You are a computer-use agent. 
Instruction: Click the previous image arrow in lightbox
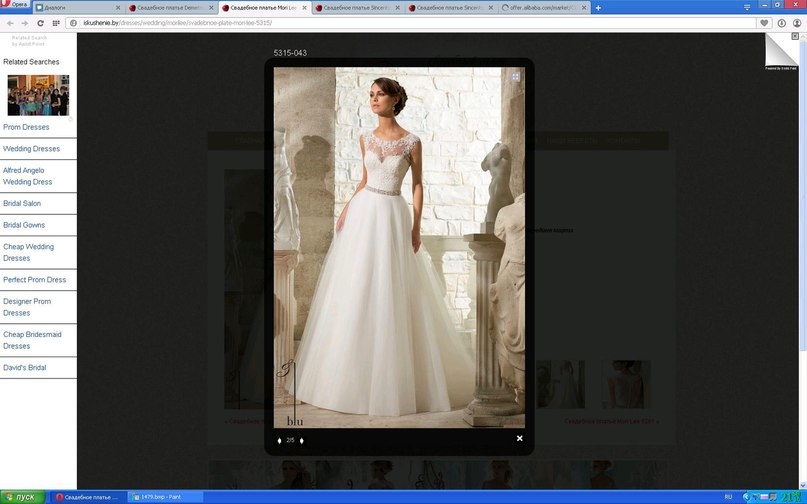click(x=279, y=440)
